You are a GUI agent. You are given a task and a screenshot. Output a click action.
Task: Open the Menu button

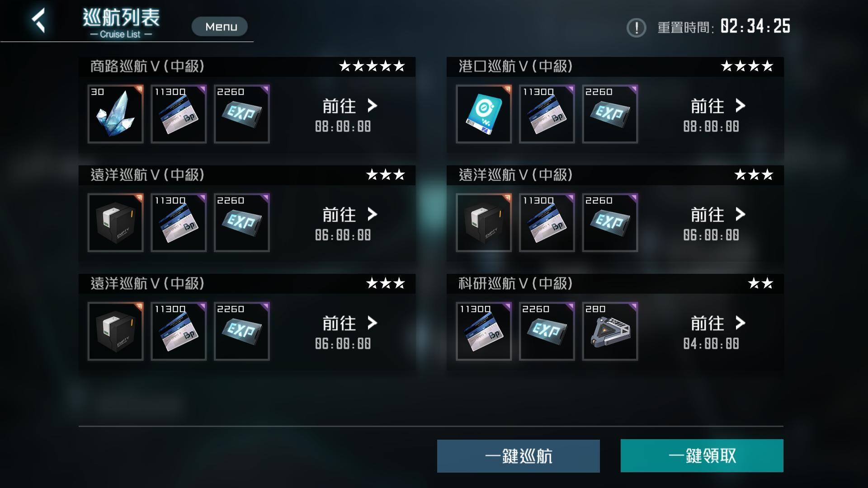coord(220,27)
